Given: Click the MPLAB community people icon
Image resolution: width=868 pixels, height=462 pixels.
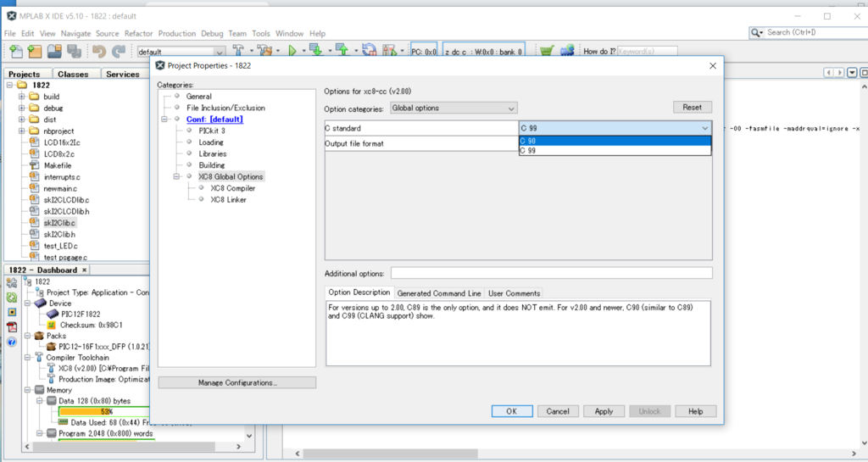Looking at the screenshot, I should (x=567, y=51).
